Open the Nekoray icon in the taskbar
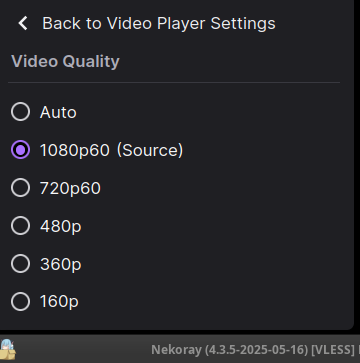This screenshot has width=360, height=363. point(8,349)
